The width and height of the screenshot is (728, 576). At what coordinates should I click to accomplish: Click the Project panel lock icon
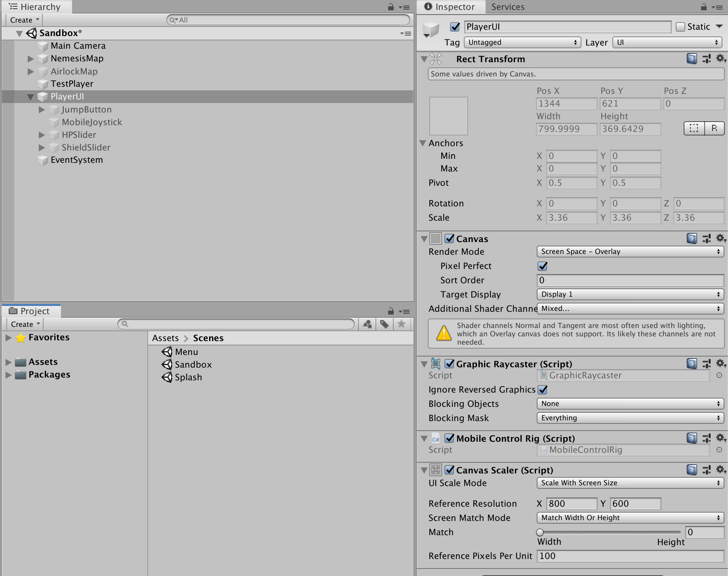tap(391, 311)
